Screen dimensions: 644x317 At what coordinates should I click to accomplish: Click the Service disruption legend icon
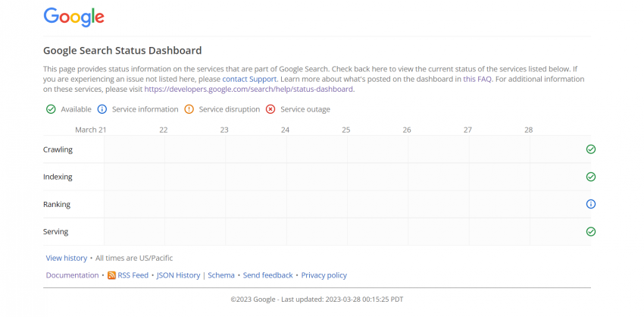[189, 109]
